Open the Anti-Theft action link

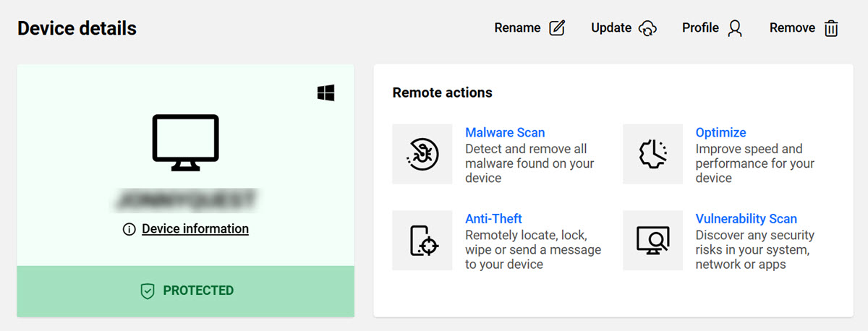pos(493,219)
